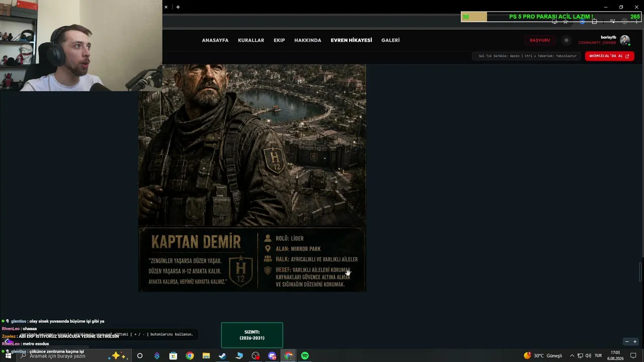
Task: Open Steam from the taskbar
Action: pos(222,355)
